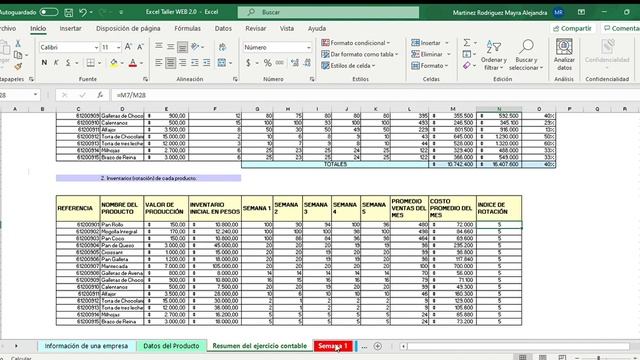Click the Borders icon
The height and width of the screenshot is (360, 640).
[90, 63]
